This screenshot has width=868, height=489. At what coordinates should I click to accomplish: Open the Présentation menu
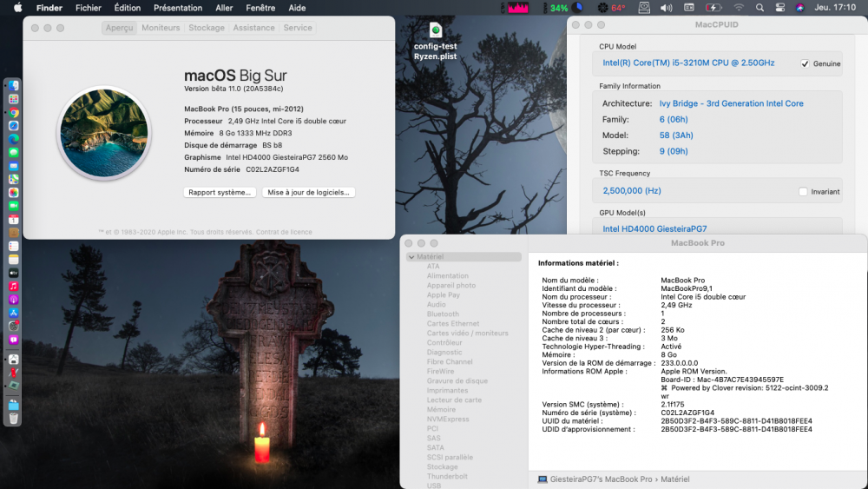point(178,8)
